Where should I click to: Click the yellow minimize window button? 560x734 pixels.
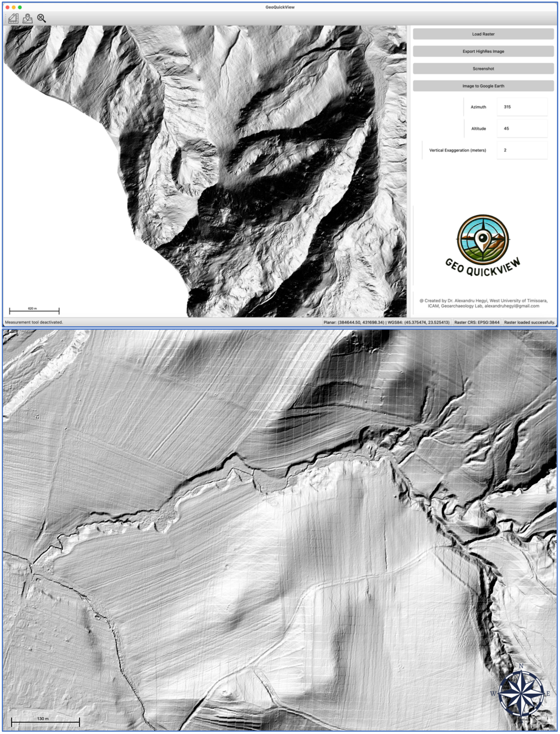pos(14,7)
